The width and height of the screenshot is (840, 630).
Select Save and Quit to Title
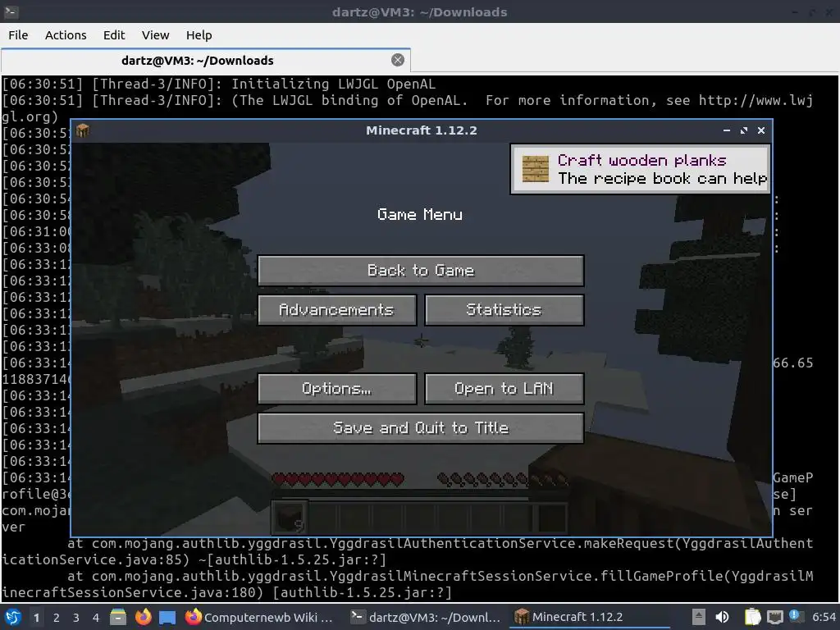421,427
